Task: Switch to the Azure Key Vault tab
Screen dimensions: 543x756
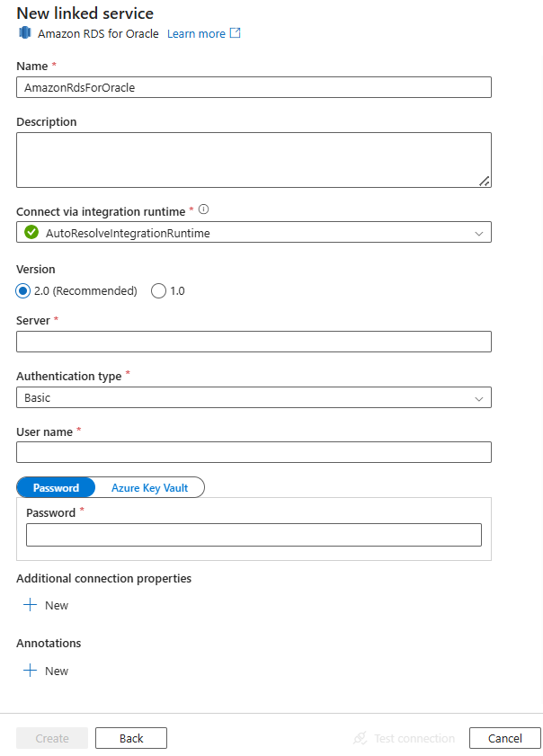Action: tap(149, 487)
